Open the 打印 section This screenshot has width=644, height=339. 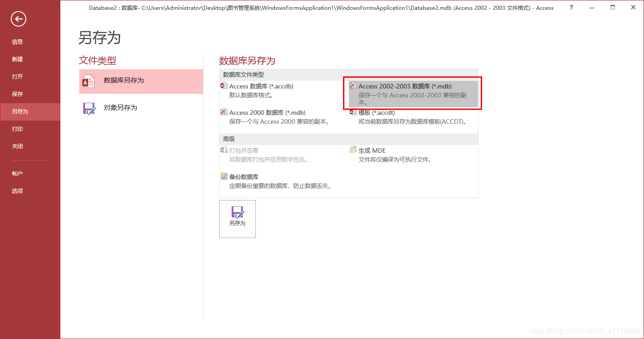click(17, 129)
